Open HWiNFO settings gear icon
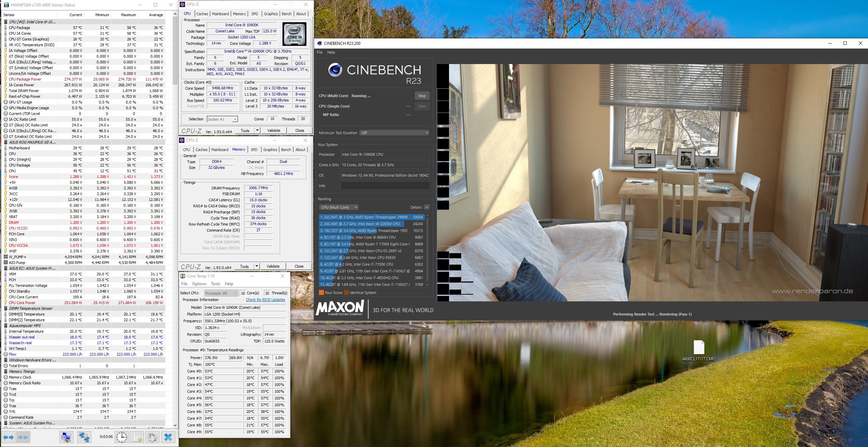Image resolution: width=868 pixels, height=447 pixels. 152,437
